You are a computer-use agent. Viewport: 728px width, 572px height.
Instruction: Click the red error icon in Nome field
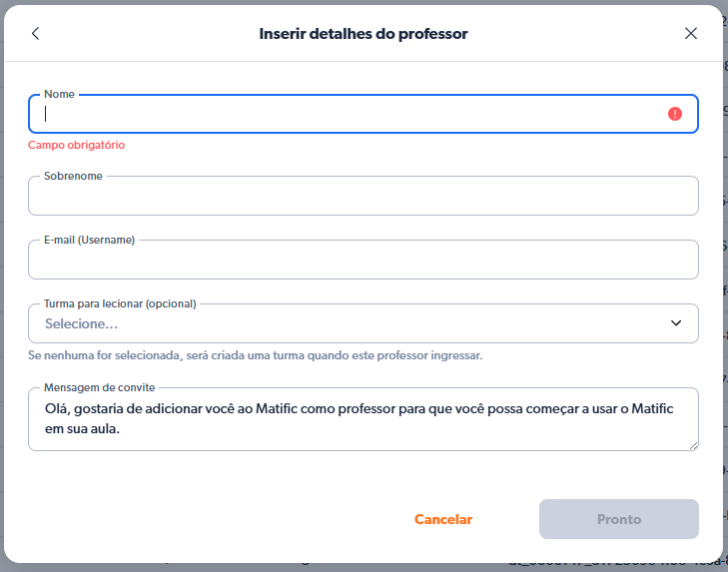pyautogui.click(x=675, y=114)
